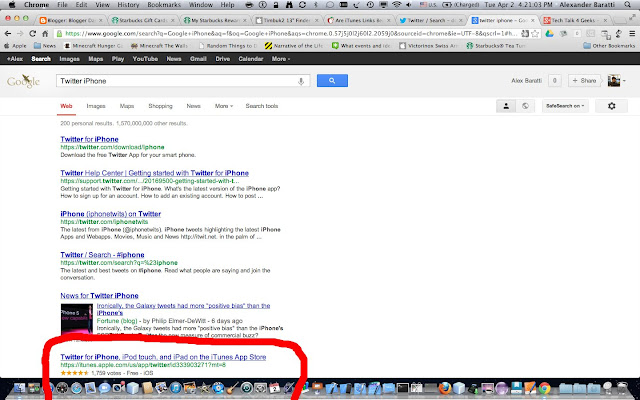Screen dimensions: 640x400
Task: Open the home page via house icon
Action: point(45,33)
